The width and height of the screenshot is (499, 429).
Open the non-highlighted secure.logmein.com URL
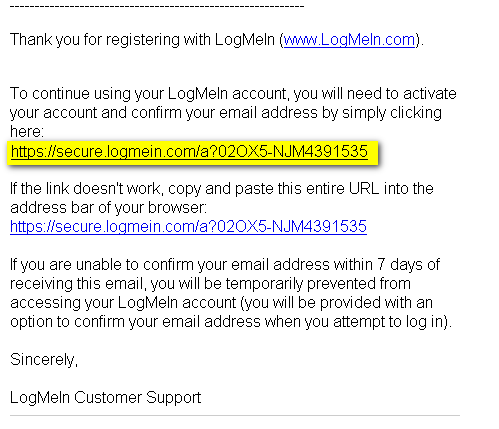click(x=188, y=227)
